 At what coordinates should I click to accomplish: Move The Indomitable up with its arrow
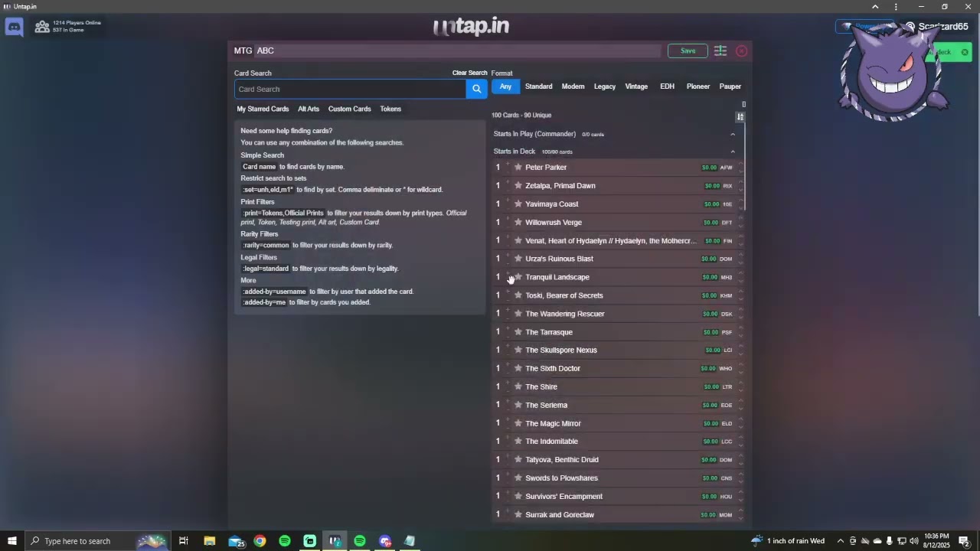pyautogui.click(x=740, y=438)
